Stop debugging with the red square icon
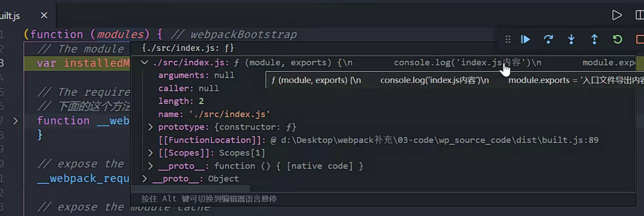This screenshot has height=216, width=644. (639, 39)
